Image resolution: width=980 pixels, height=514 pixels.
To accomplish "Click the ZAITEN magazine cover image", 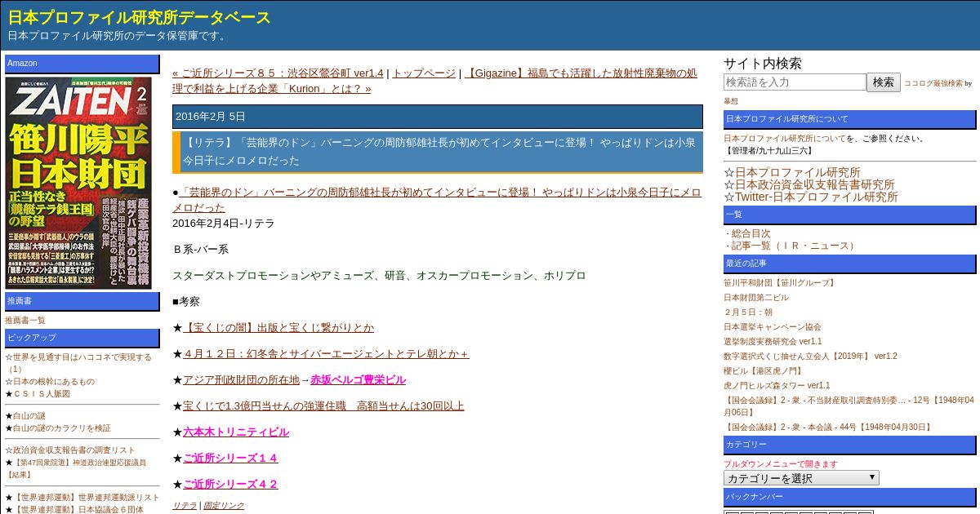I will 78,183.
